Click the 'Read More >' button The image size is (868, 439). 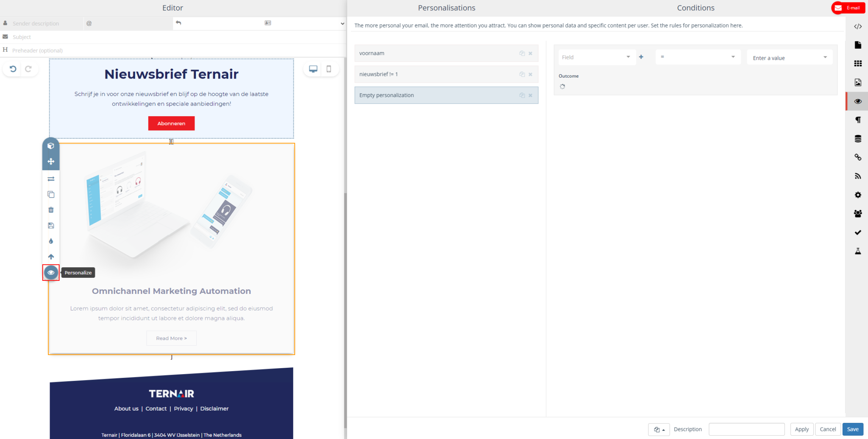171,338
